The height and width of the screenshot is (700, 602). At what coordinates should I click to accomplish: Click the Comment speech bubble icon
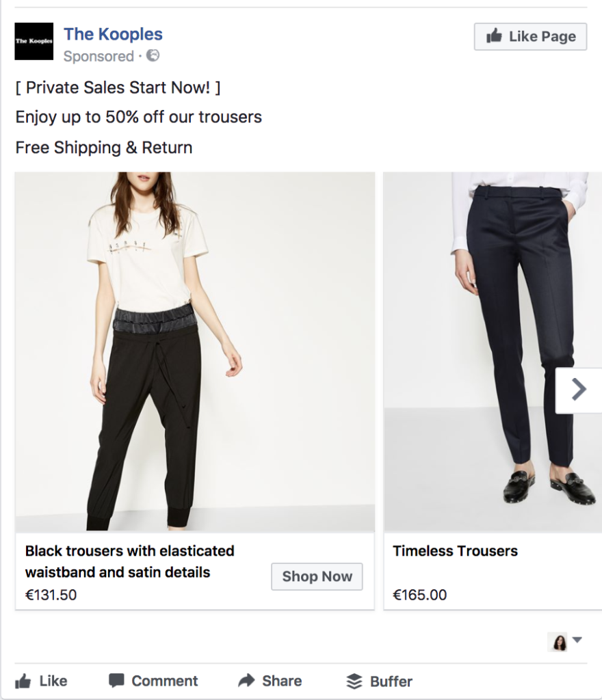pos(116,681)
